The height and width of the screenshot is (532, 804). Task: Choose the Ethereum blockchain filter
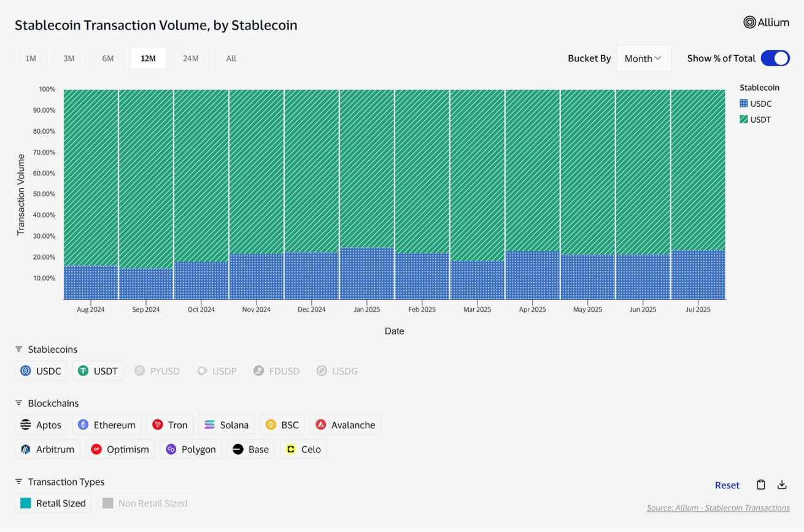point(107,425)
